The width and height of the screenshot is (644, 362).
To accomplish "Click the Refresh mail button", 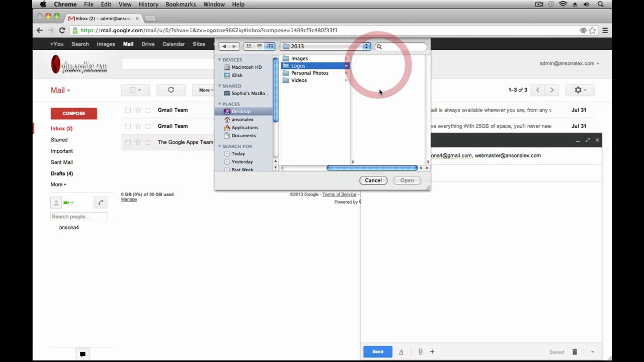I will [x=171, y=90].
